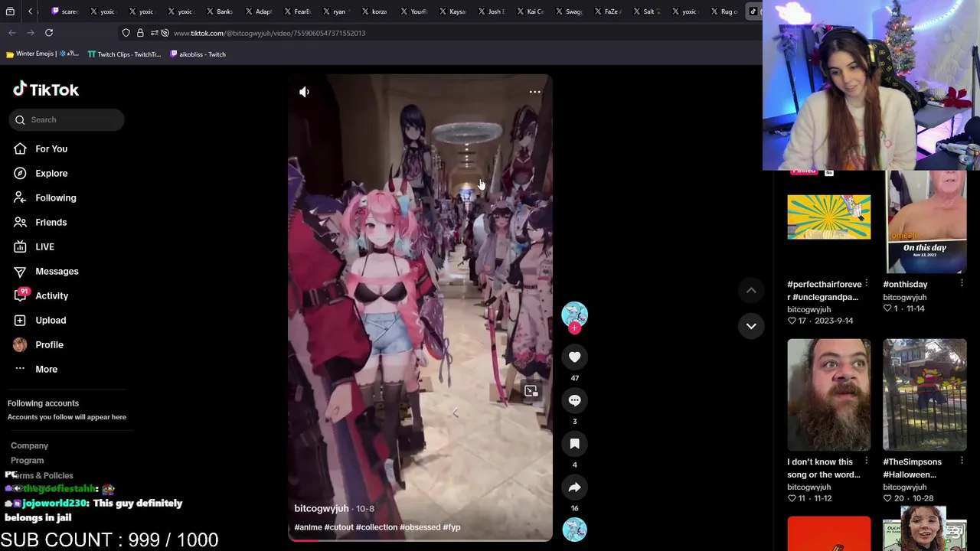Click the tiktok.com address bar URL
980x551 pixels.
coord(269,33)
